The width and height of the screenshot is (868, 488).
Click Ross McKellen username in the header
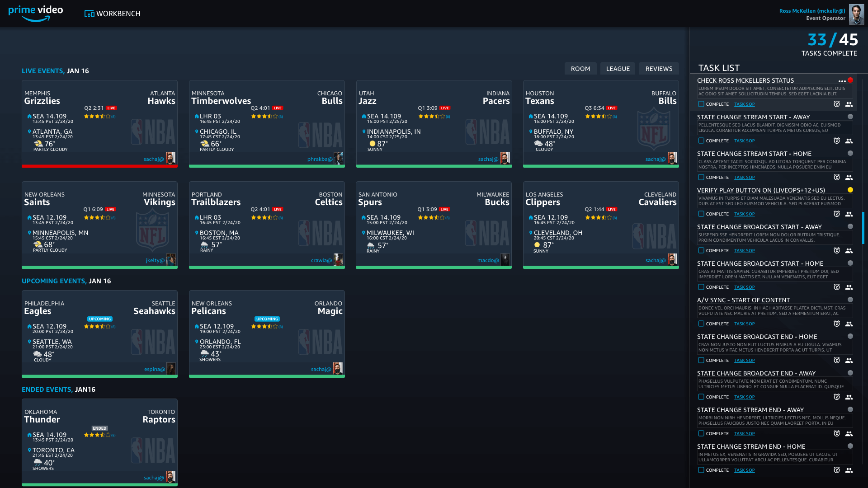812,11
